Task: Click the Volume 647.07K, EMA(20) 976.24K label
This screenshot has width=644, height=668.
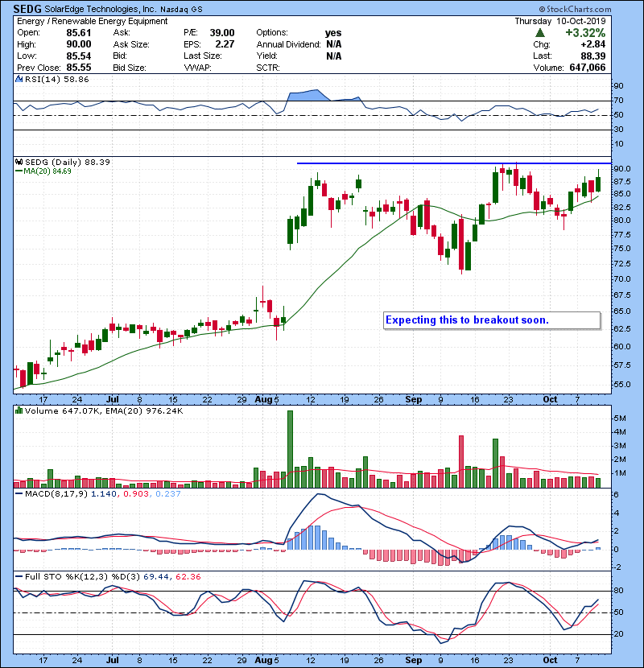Action: tap(104, 410)
